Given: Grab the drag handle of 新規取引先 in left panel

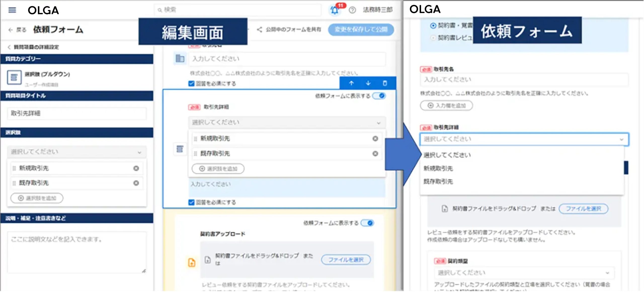Looking at the screenshot, I should 14,168.
